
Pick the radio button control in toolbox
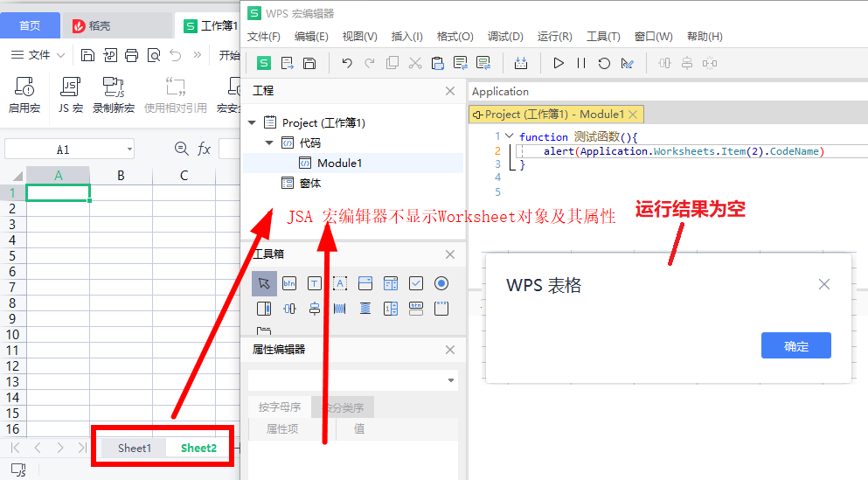[441, 283]
